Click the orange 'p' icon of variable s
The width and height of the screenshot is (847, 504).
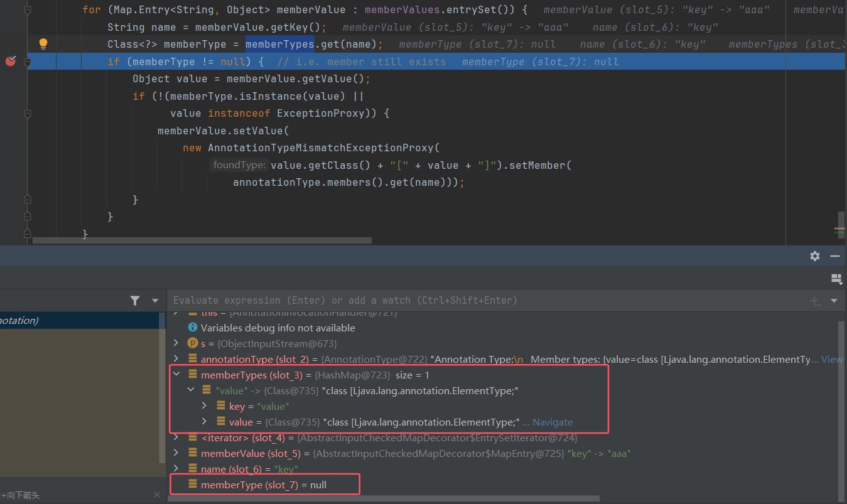[193, 343]
